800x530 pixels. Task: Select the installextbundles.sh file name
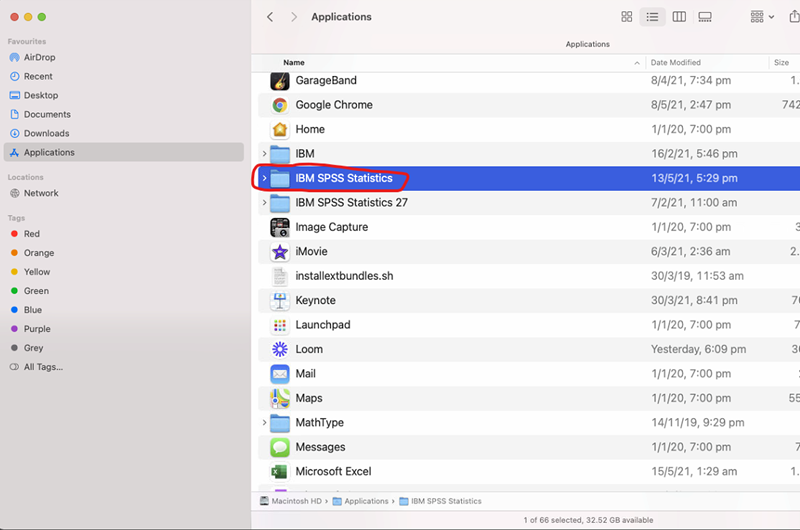click(x=344, y=276)
